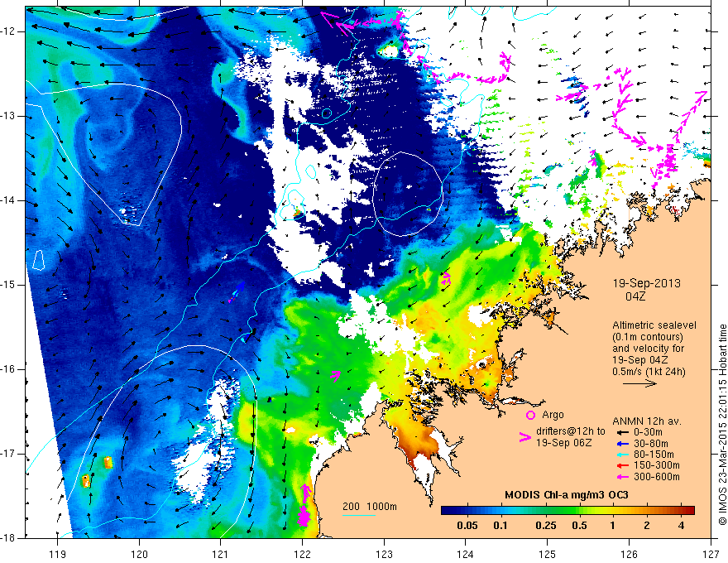The width and height of the screenshot is (728, 563).
Task: Click the '2' color scale tick label
Action: tap(647, 526)
